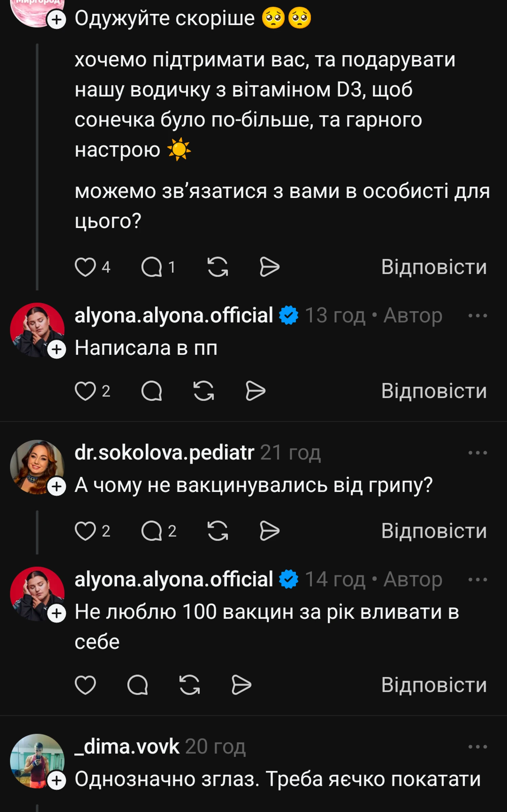Repost the vitamin D3 water comment
The image size is (507, 812).
(217, 267)
